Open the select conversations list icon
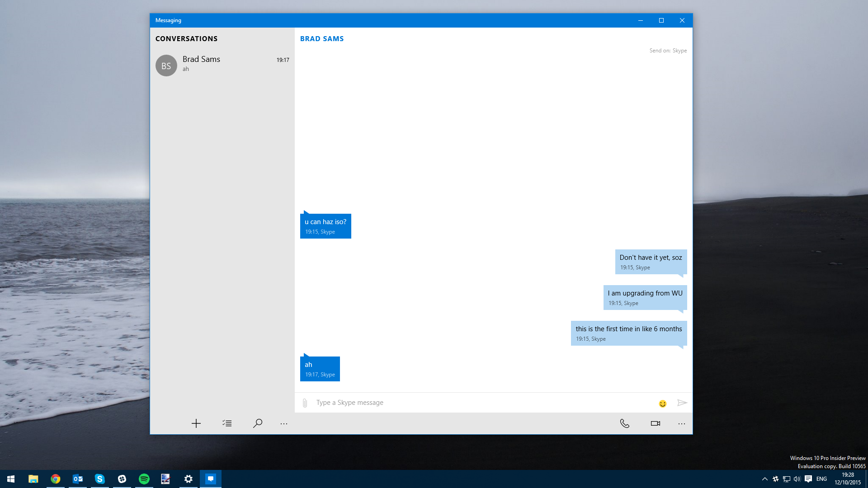Viewport: 868px width, 488px height. pyautogui.click(x=227, y=423)
